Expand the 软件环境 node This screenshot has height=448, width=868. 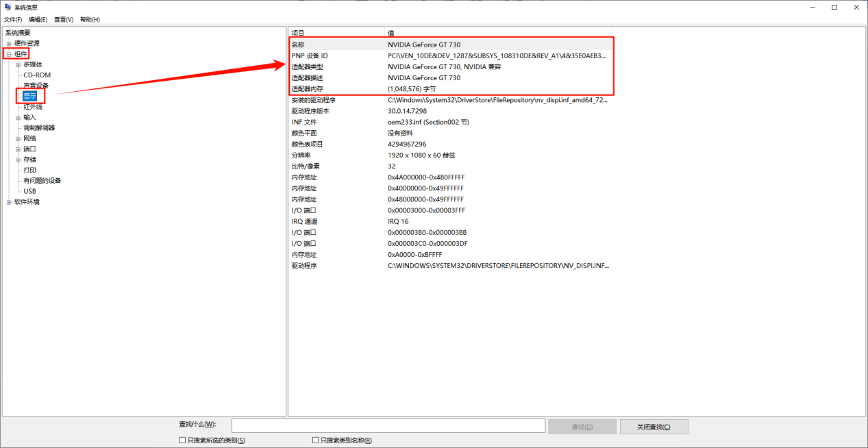point(9,202)
